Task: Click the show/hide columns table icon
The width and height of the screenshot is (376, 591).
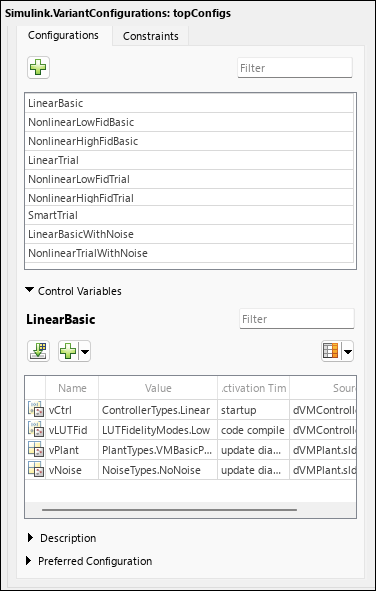Action: click(x=331, y=351)
